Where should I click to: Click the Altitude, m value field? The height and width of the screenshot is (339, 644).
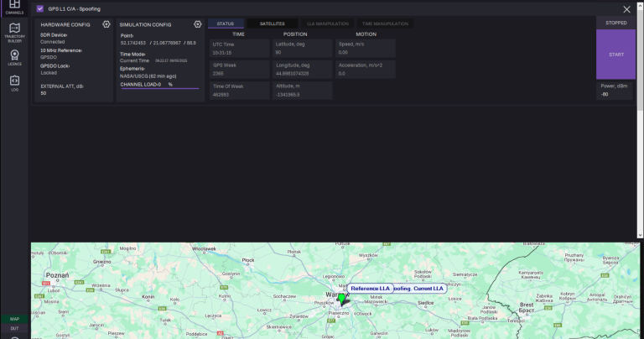click(302, 91)
